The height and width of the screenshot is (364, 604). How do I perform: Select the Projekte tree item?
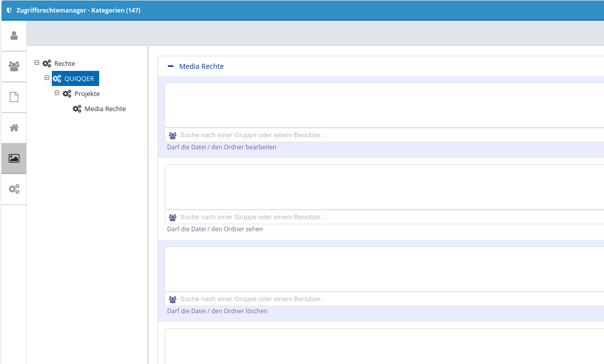click(87, 94)
